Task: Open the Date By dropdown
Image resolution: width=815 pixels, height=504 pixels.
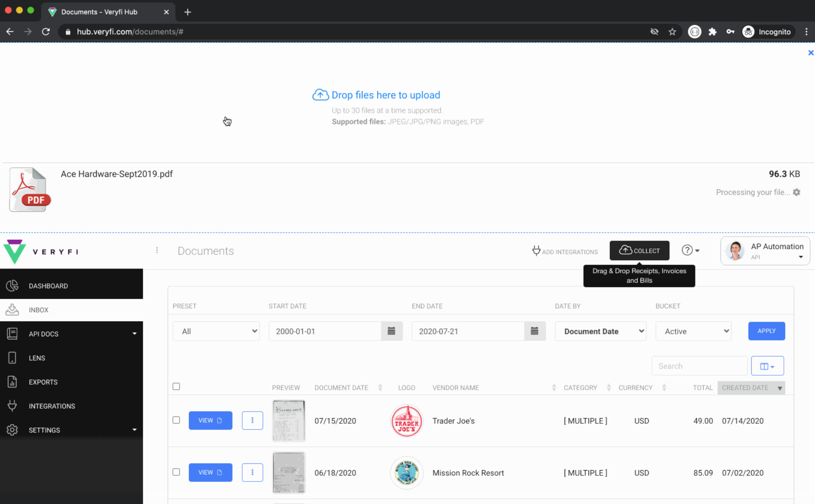Action: pyautogui.click(x=600, y=331)
